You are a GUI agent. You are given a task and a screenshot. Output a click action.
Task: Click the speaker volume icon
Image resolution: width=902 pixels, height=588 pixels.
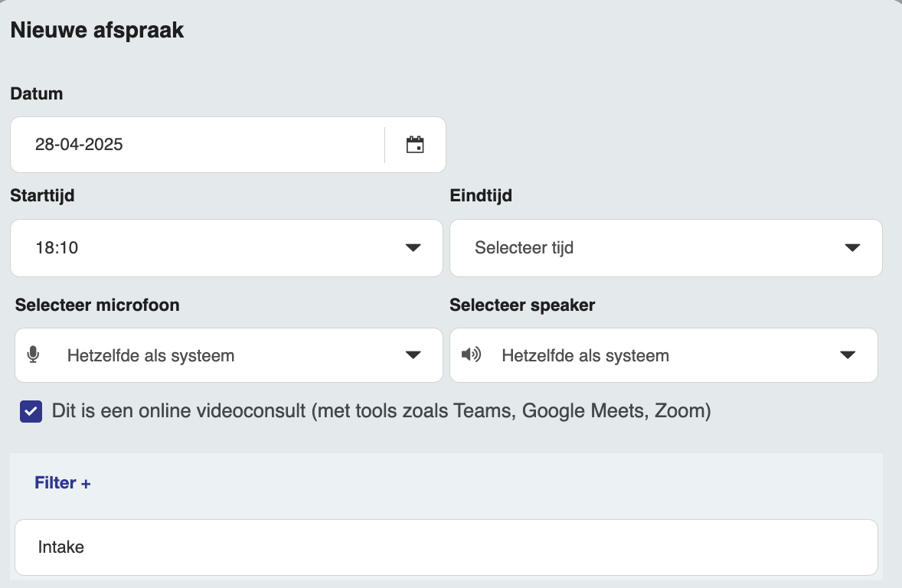point(471,354)
